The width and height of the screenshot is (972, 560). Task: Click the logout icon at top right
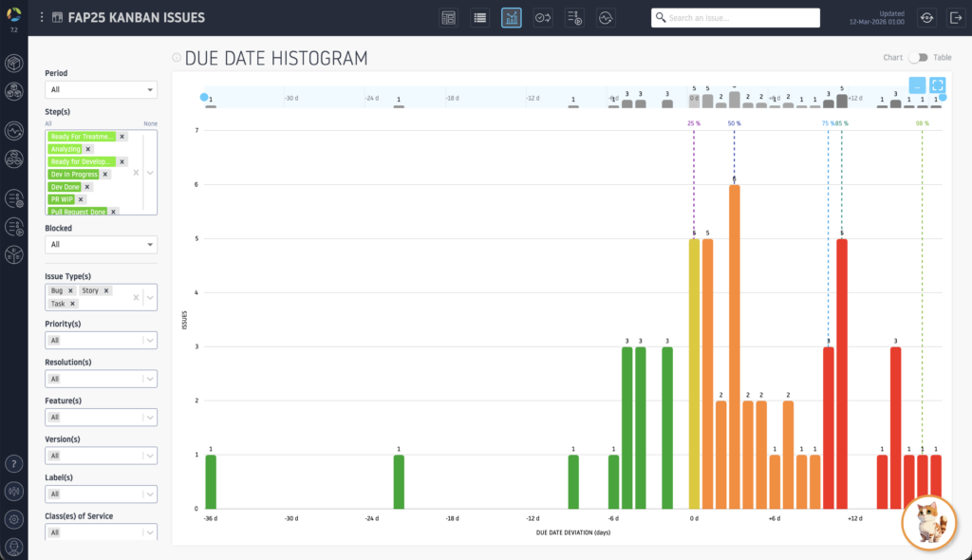[956, 18]
